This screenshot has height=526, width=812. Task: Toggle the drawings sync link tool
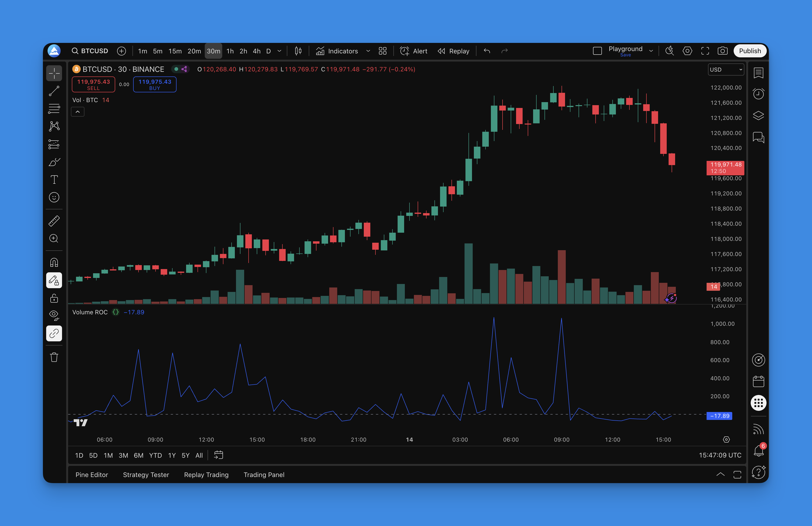click(x=54, y=333)
